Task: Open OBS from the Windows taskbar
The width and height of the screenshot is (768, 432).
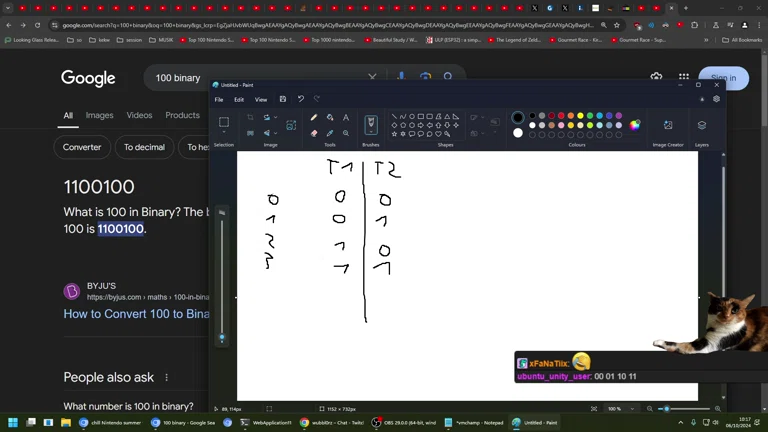Action: coord(405,423)
